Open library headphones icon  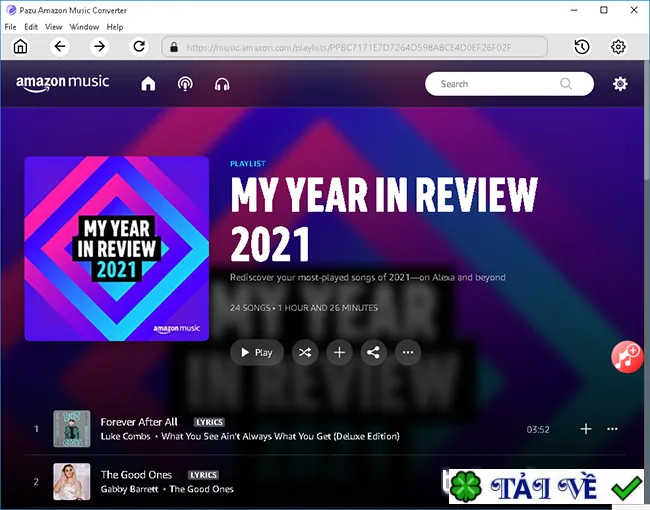click(x=222, y=84)
